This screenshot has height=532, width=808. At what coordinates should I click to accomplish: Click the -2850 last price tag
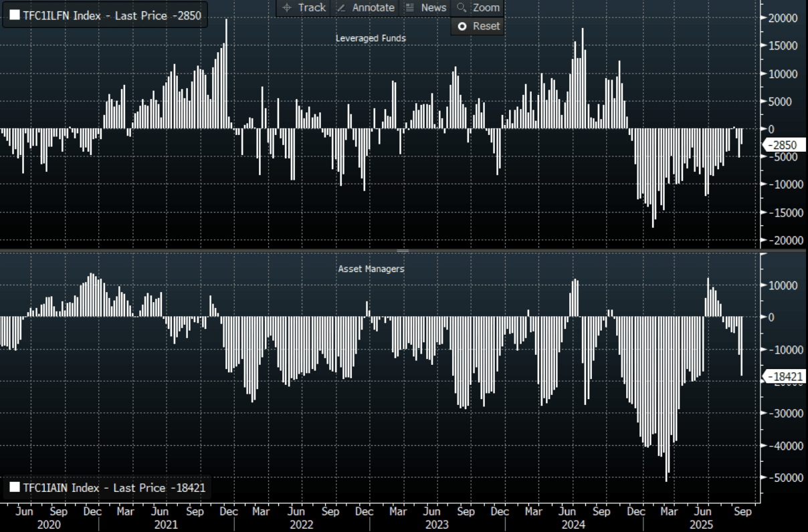[783, 145]
